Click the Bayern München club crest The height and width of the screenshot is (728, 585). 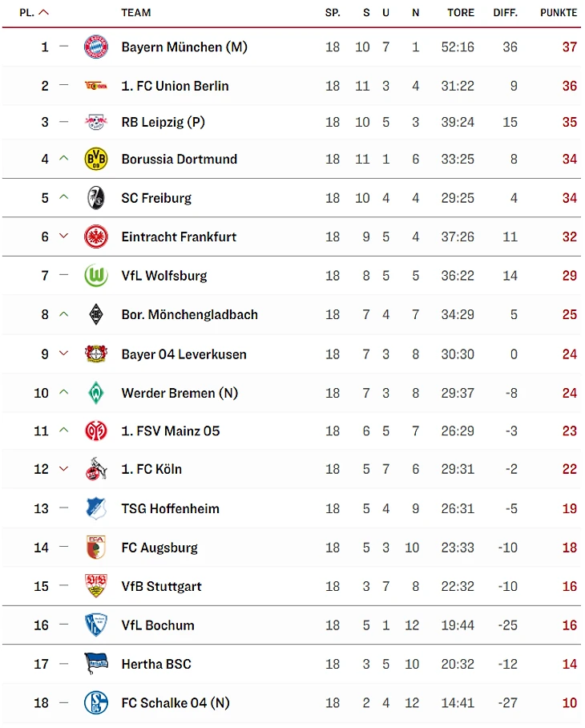coord(96,47)
